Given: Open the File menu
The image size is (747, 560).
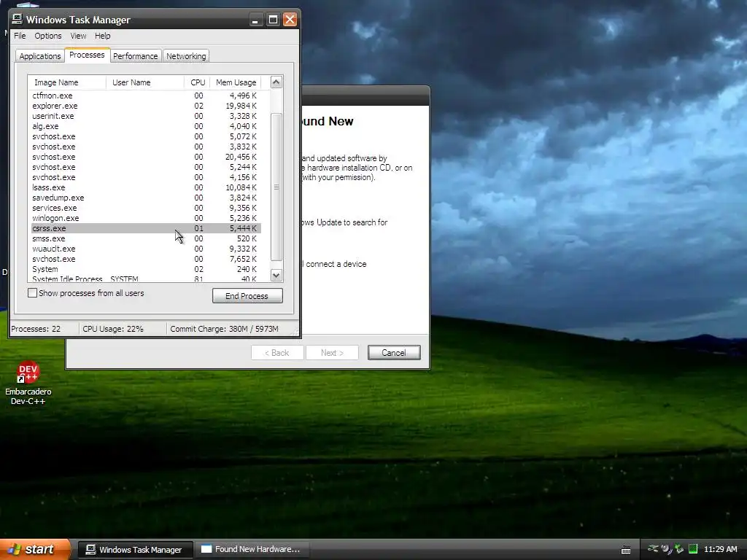Looking at the screenshot, I should (20, 36).
